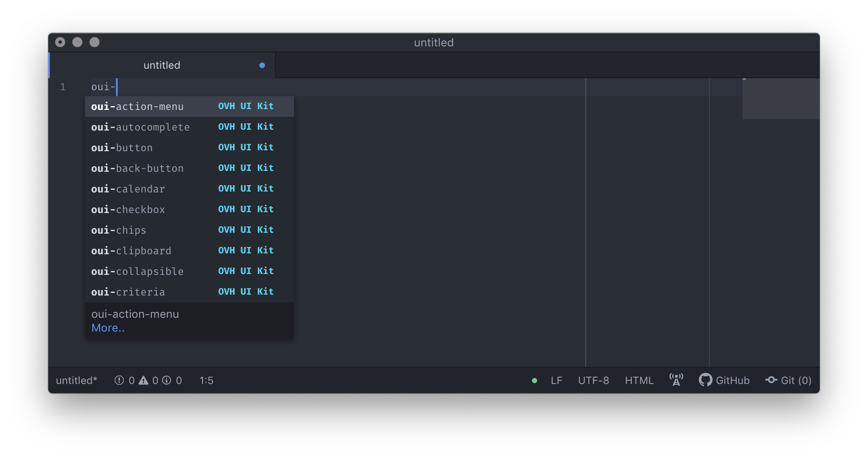Choose oui-calendar suggestion
The width and height of the screenshot is (868, 457).
point(189,189)
